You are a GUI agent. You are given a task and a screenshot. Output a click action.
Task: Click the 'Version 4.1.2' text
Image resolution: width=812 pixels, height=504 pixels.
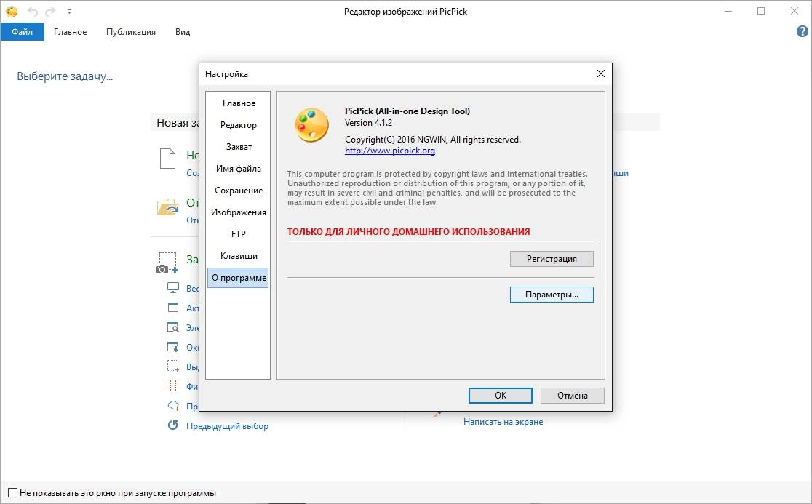click(368, 123)
